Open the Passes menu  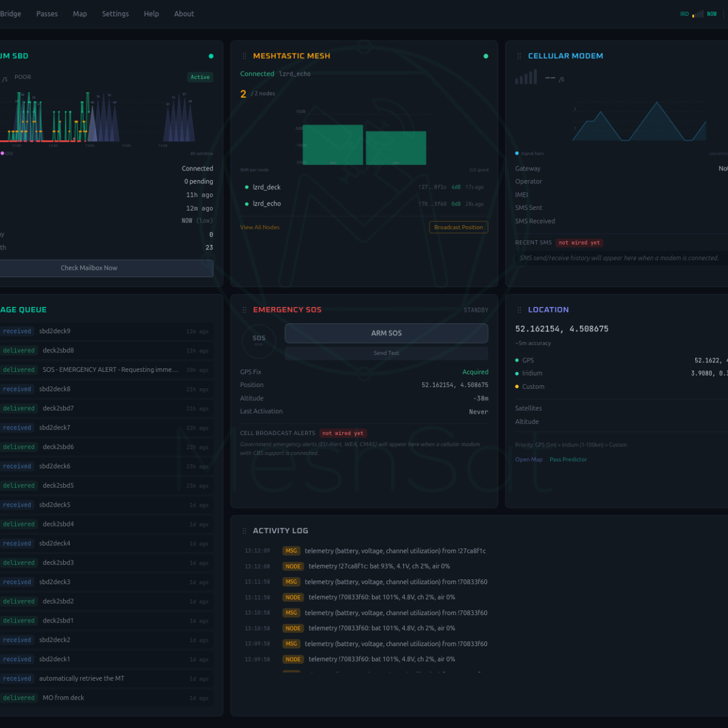tap(47, 14)
